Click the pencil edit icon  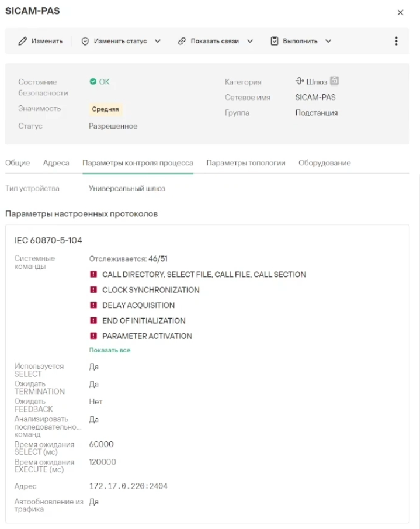[x=23, y=41]
